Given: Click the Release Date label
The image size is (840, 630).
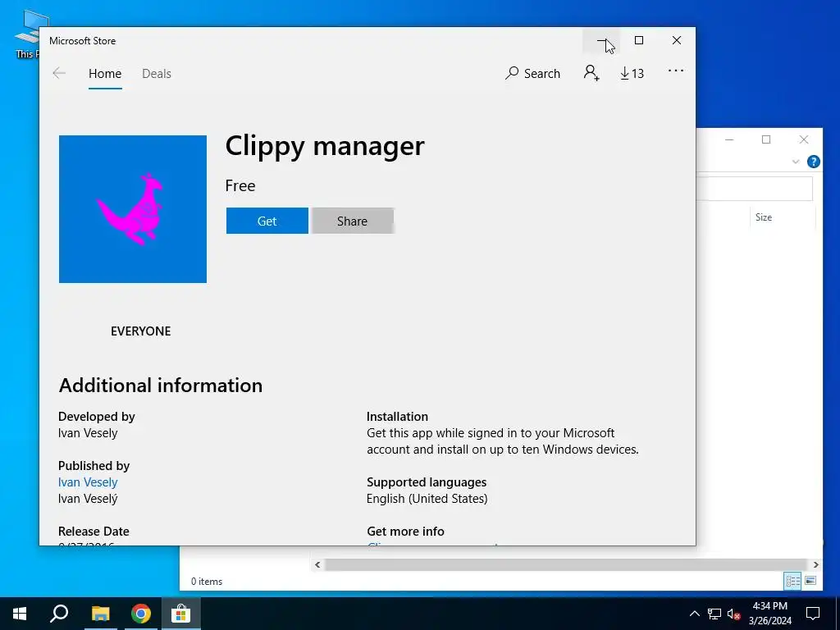Looking at the screenshot, I should [94, 532].
